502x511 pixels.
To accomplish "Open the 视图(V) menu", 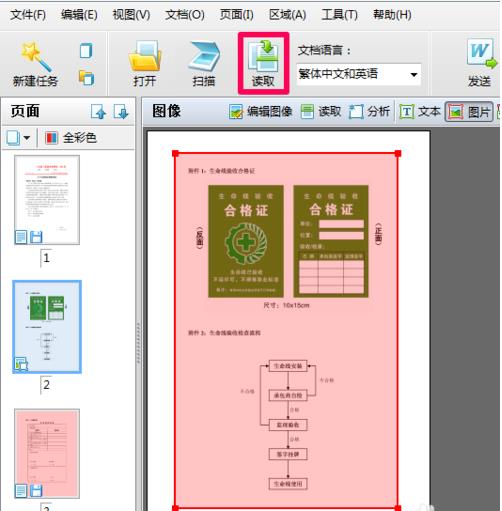I will click(x=131, y=15).
